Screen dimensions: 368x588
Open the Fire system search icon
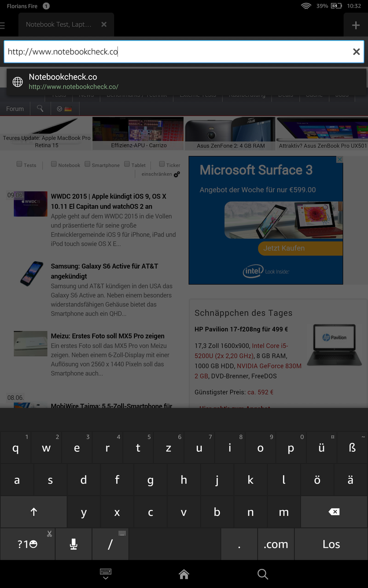pos(263,574)
